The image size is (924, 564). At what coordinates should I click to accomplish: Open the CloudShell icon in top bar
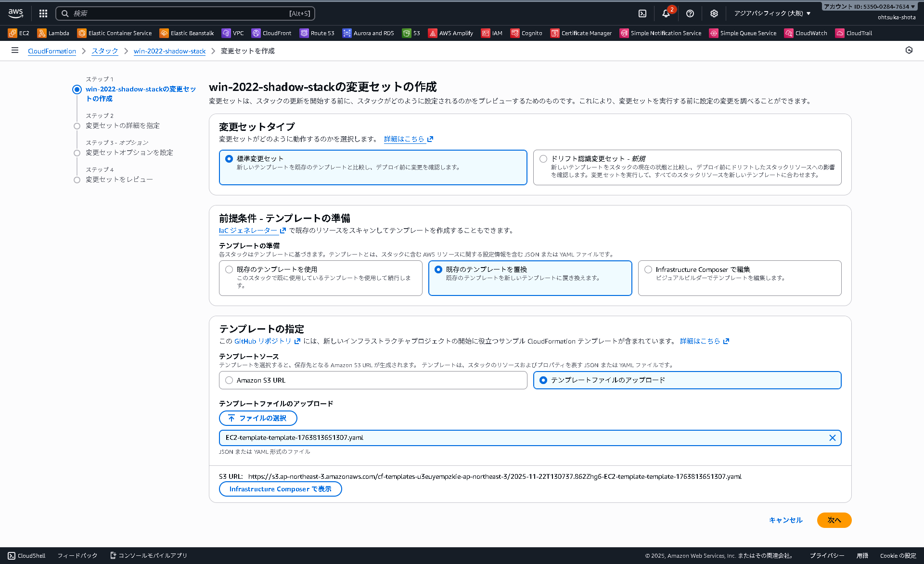(642, 13)
